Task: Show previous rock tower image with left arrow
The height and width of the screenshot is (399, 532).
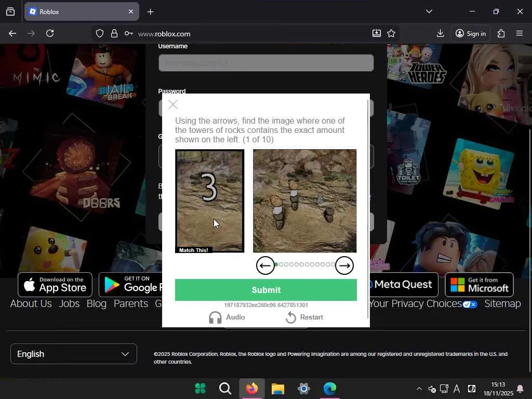Action: click(x=265, y=265)
